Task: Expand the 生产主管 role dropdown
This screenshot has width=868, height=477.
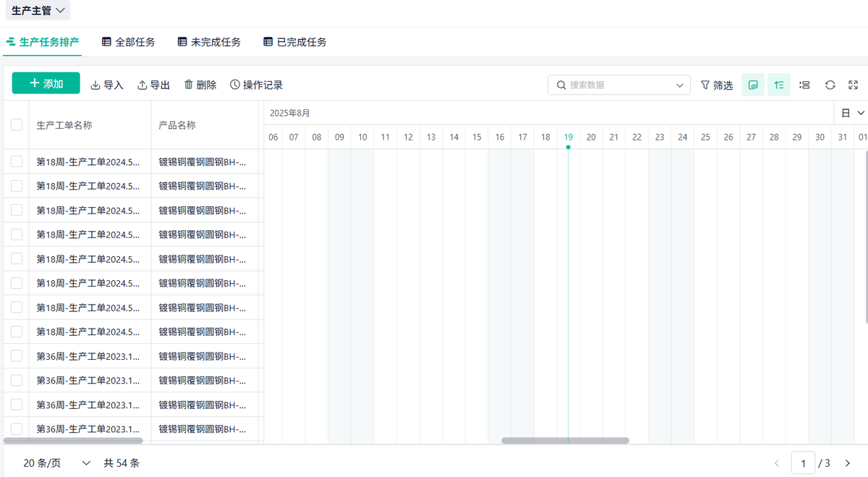Action: tap(40, 10)
